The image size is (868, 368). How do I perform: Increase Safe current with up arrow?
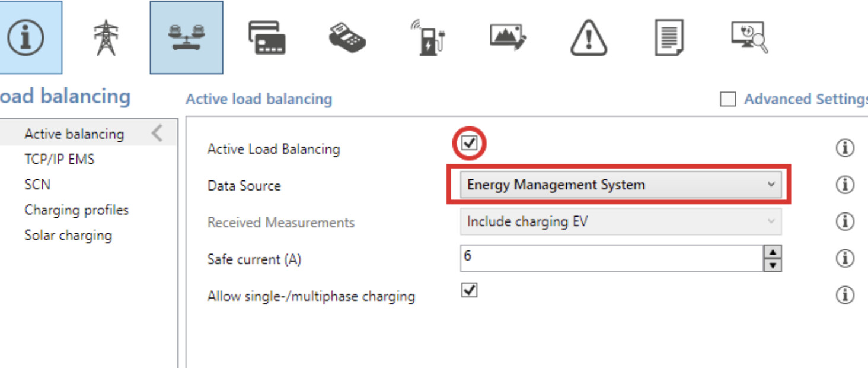coord(772,252)
